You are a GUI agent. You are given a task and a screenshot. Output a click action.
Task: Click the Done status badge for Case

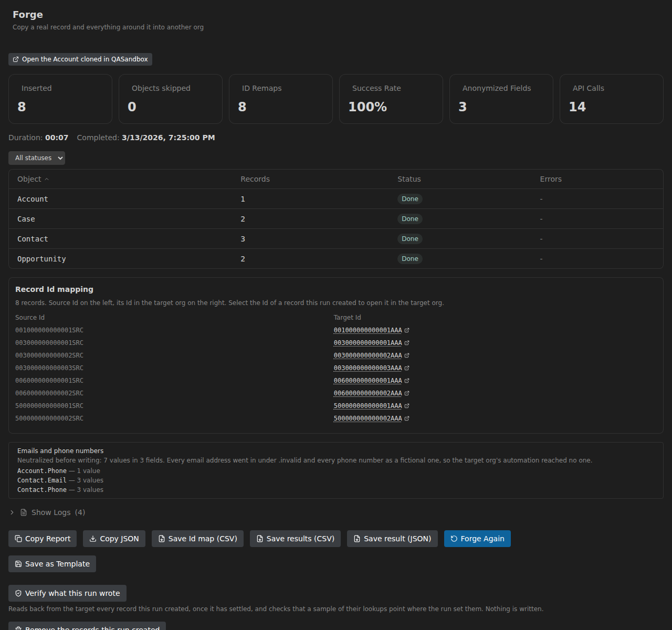(410, 219)
